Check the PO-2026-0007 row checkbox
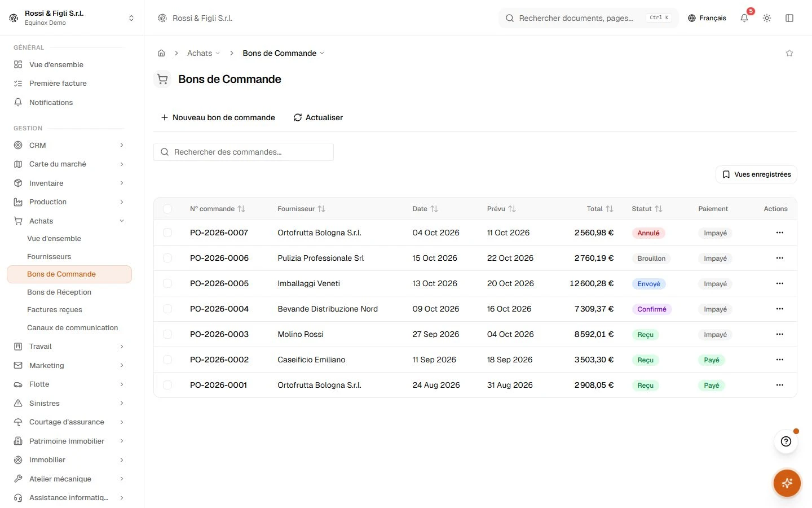812x508 pixels. (x=167, y=233)
